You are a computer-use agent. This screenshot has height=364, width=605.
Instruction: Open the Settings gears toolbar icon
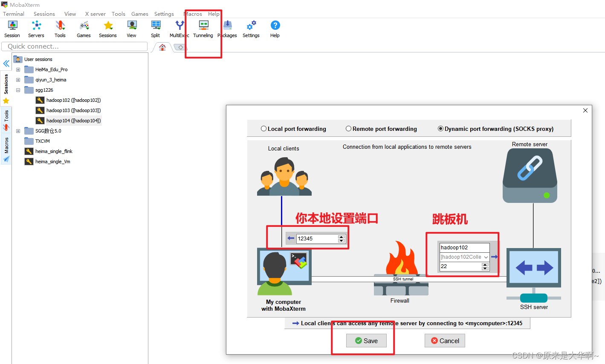(251, 29)
